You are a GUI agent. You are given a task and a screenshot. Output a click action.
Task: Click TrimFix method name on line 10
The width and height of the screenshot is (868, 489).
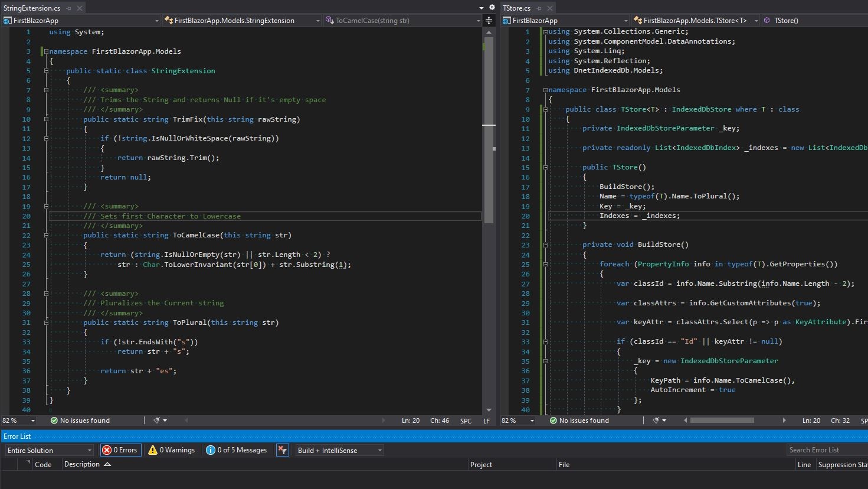click(188, 119)
